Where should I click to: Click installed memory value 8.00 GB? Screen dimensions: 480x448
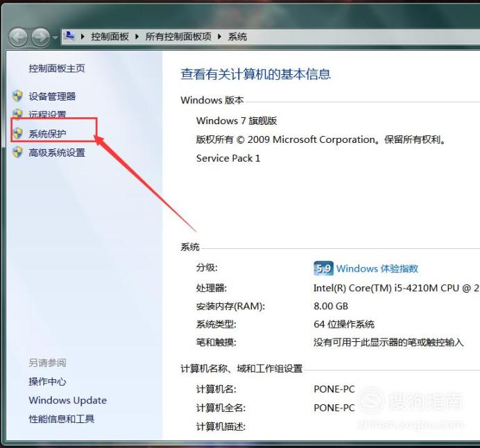pyautogui.click(x=331, y=306)
